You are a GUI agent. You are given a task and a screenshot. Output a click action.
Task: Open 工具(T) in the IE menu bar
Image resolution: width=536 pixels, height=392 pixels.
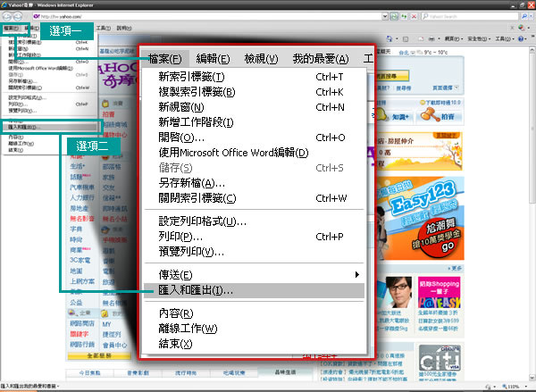(103, 28)
